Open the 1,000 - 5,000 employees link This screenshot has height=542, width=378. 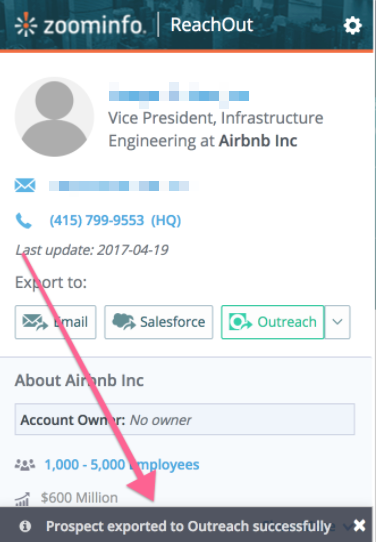tap(122, 465)
